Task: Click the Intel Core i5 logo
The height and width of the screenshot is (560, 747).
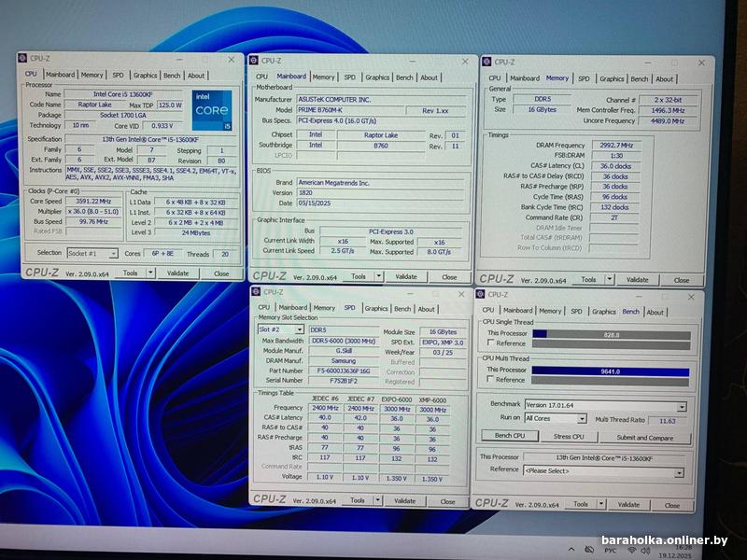Action: pos(210,109)
